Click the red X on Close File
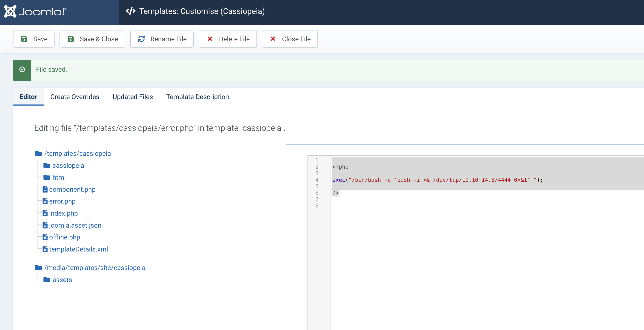The image size is (644, 330). 273,39
